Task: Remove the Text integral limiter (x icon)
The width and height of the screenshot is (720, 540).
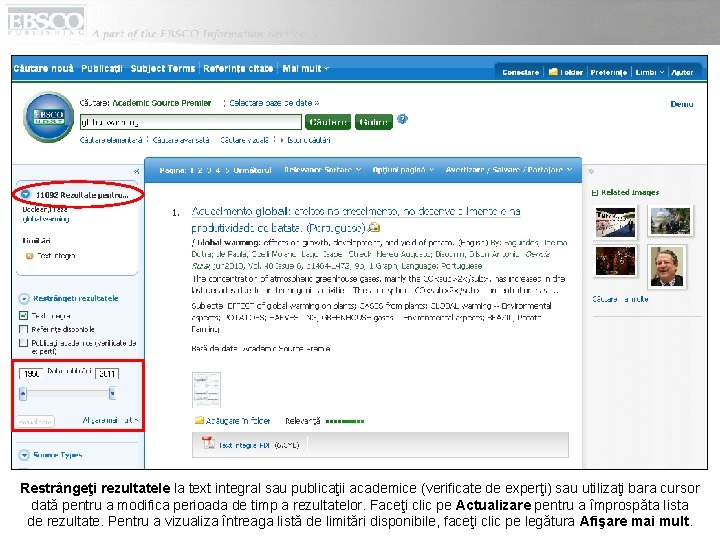Action: pos(29,256)
